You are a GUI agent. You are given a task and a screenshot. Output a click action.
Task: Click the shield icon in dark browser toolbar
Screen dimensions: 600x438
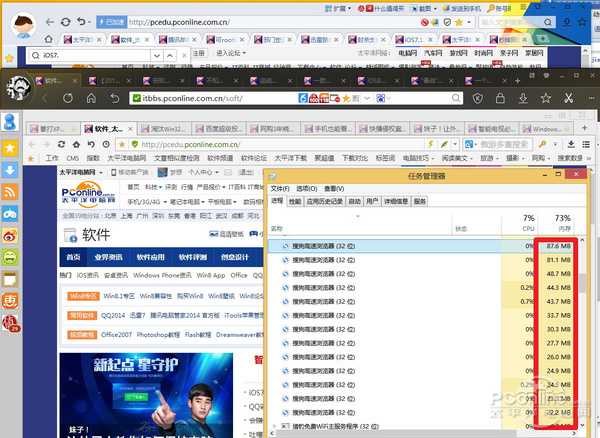pyautogui.click(x=476, y=98)
